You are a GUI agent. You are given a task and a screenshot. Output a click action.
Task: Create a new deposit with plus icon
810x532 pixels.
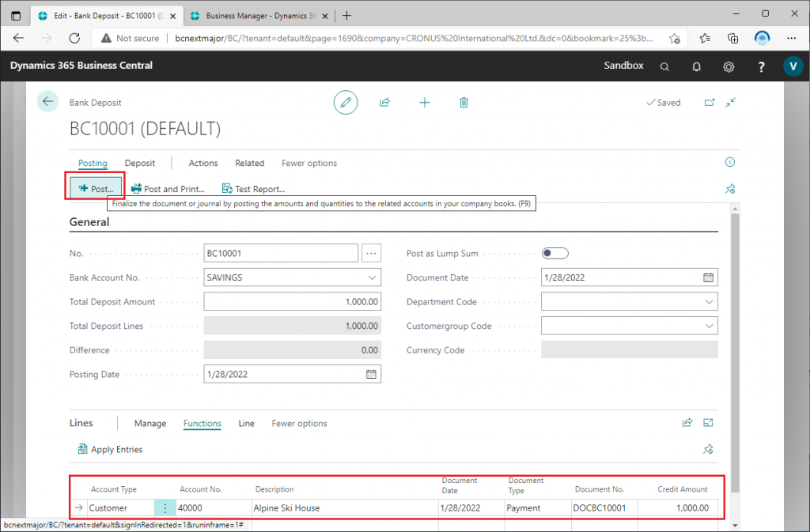tap(425, 102)
